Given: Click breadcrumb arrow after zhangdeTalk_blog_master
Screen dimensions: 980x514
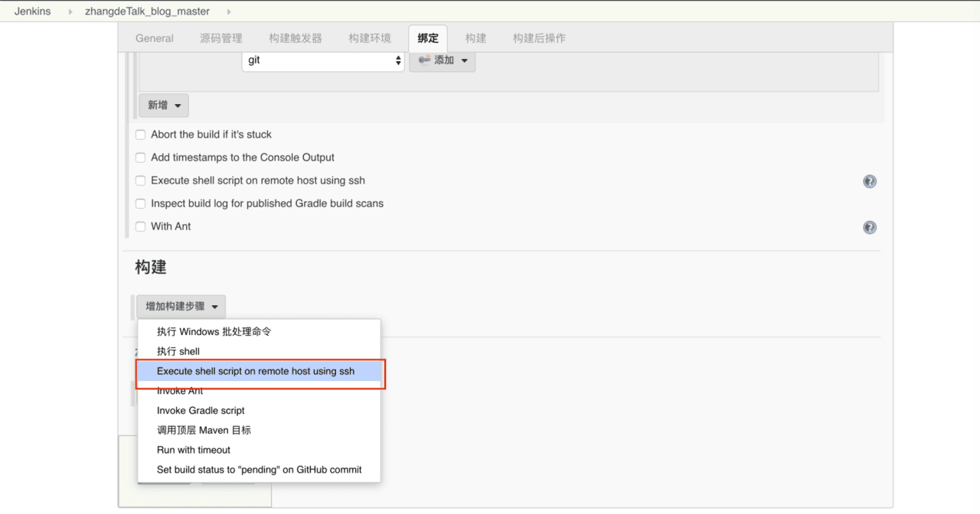Looking at the screenshot, I should tap(228, 11).
